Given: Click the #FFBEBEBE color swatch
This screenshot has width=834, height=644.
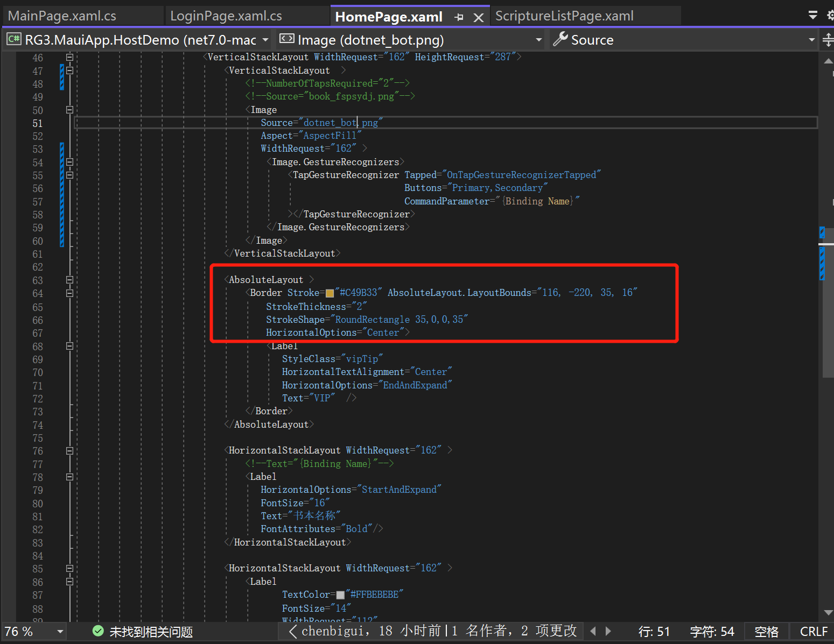Looking at the screenshot, I should [x=340, y=595].
